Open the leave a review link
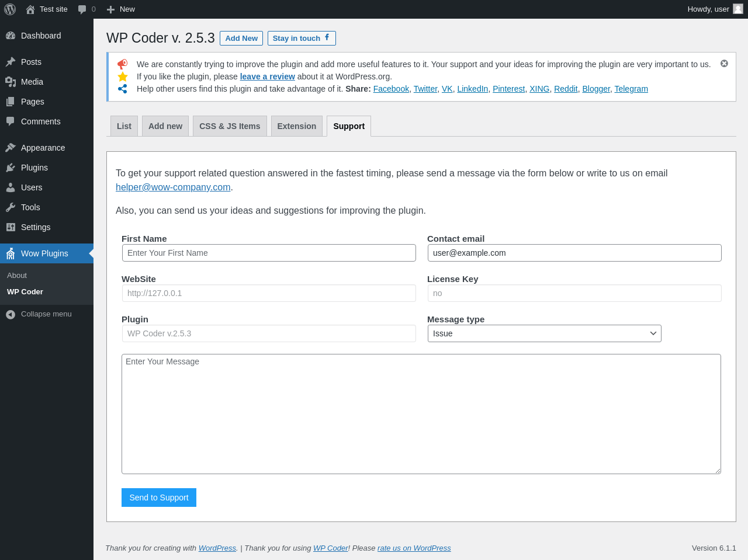 click(268, 76)
